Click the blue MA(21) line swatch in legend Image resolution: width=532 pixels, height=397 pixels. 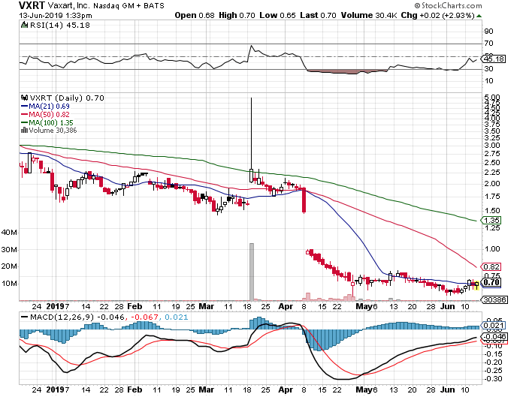tap(25, 107)
